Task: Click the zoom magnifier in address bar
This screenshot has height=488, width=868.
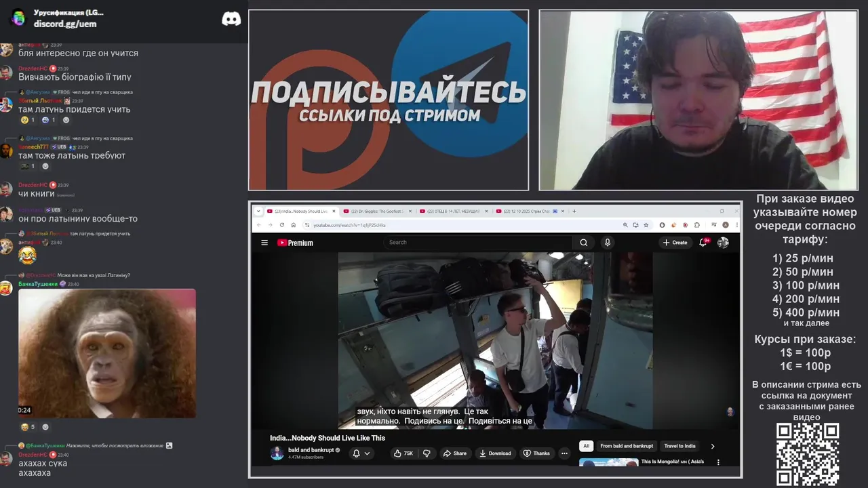Action: pyautogui.click(x=625, y=225)
